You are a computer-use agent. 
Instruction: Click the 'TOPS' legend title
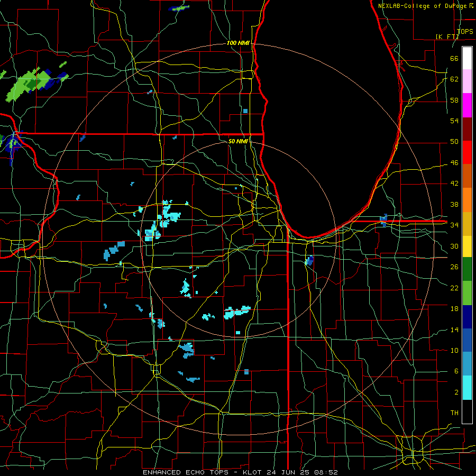point(465,31)
